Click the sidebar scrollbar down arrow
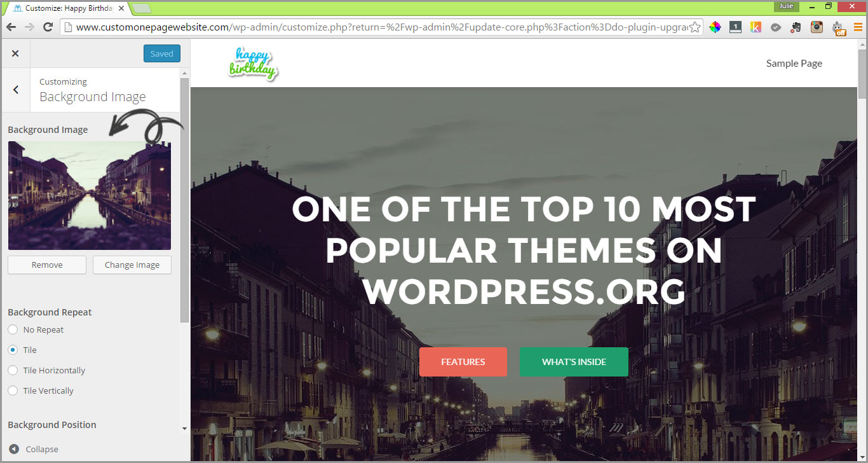Viewport: 868px width, 463px height. click(x=185, y=429)
